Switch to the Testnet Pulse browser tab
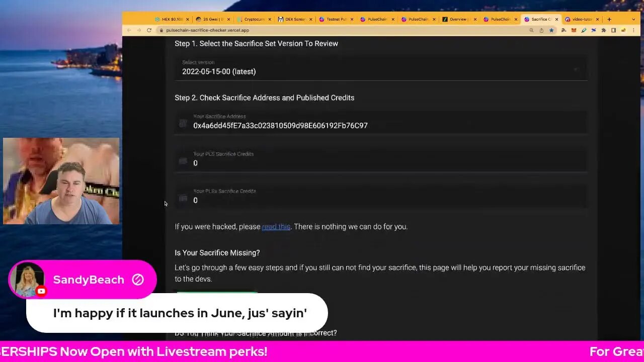 point(336,19)
